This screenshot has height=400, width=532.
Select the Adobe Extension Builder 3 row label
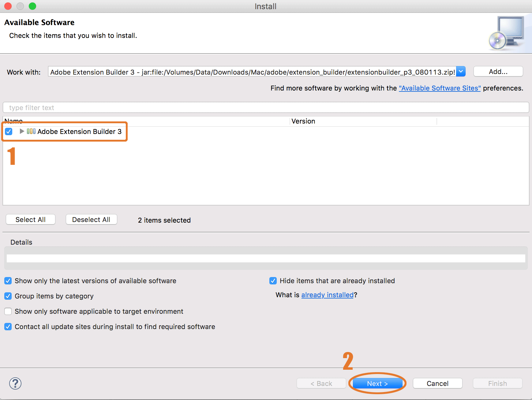point(80,131)
